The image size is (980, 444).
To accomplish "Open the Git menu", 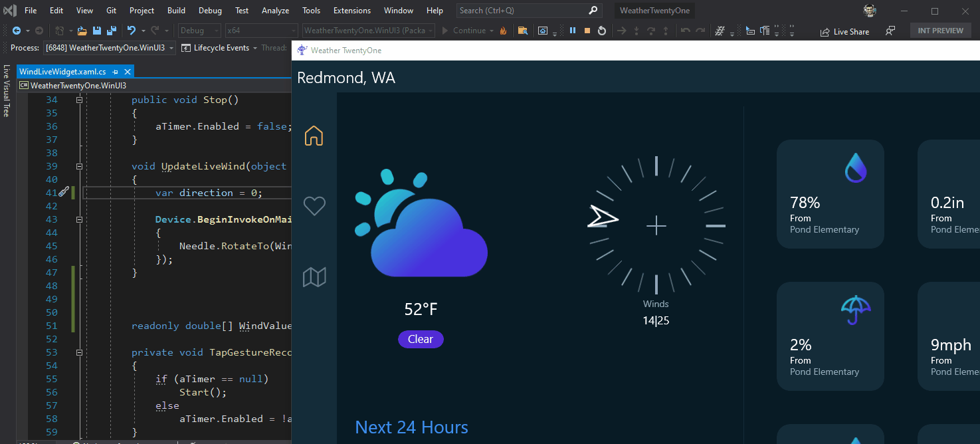I will (x=112, y=11).
